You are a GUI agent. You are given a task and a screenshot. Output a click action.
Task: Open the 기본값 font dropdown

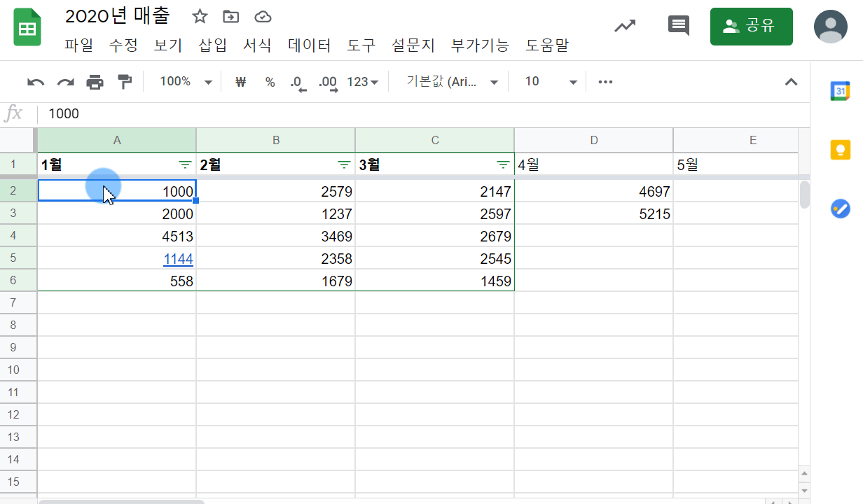453,82
